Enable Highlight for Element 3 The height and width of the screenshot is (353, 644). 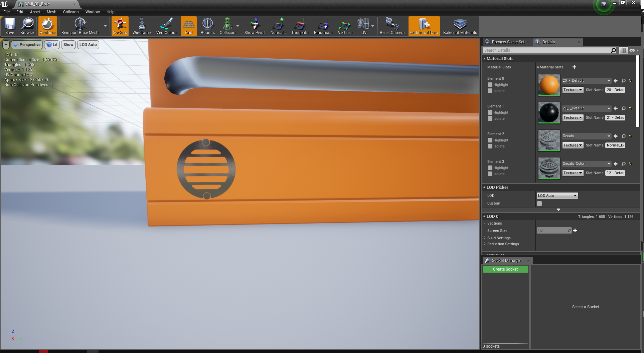tap(490, 168)
